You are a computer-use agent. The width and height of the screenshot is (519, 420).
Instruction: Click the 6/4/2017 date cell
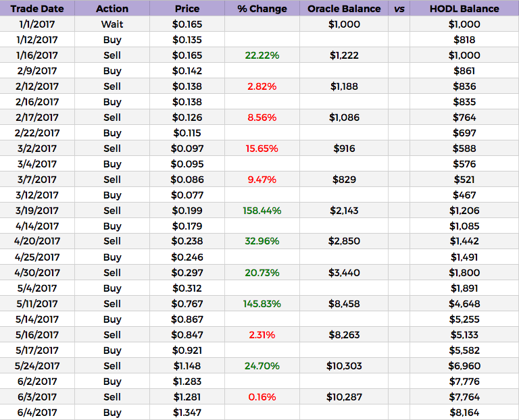tap(37, 413)
